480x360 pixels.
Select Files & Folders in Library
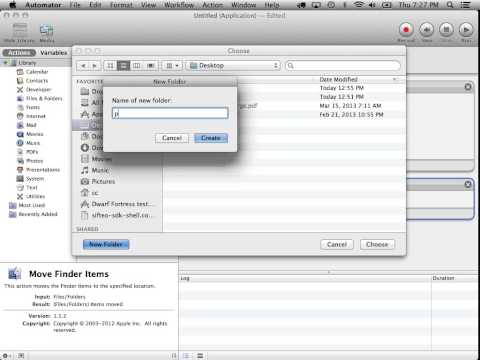(x=39, y=98)
